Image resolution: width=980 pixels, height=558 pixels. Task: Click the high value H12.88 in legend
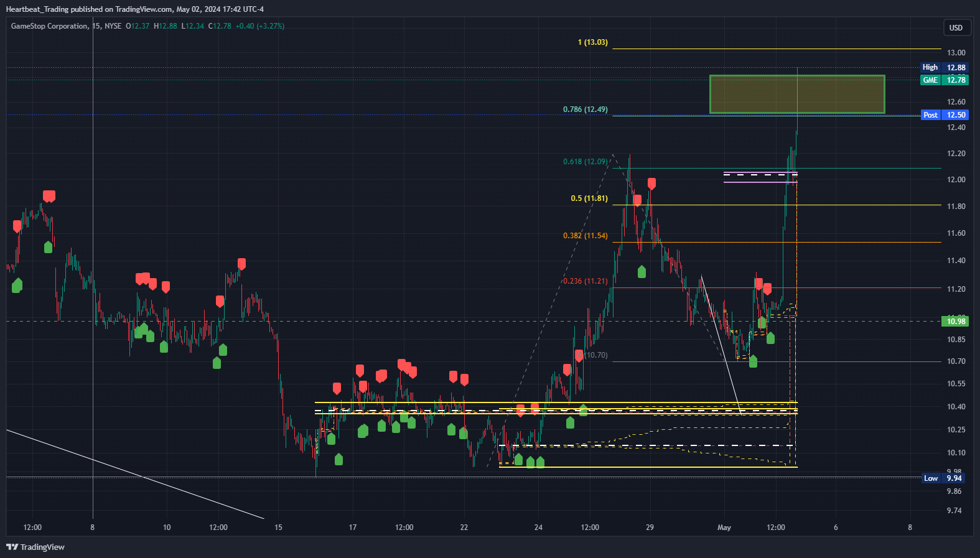coord(166,26)
